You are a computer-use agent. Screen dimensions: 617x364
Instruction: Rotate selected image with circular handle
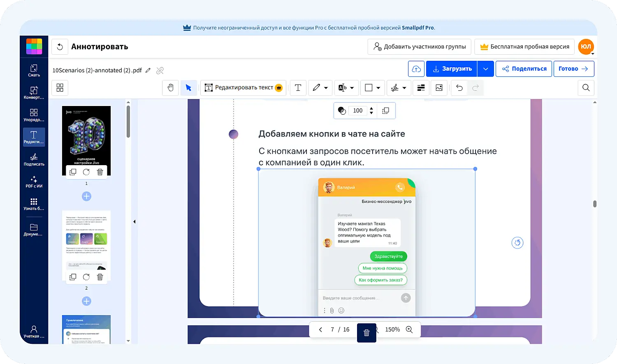pyautogui.click(x=517, y=243)
